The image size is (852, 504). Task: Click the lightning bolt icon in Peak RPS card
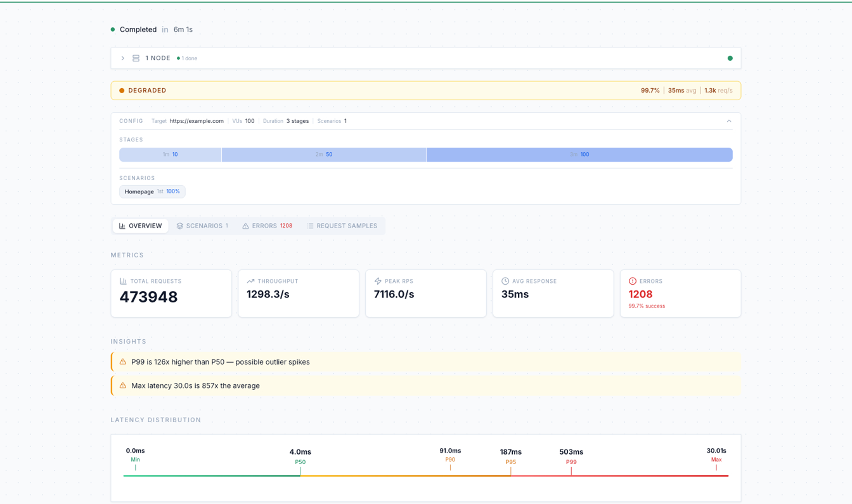pos(378,281)
